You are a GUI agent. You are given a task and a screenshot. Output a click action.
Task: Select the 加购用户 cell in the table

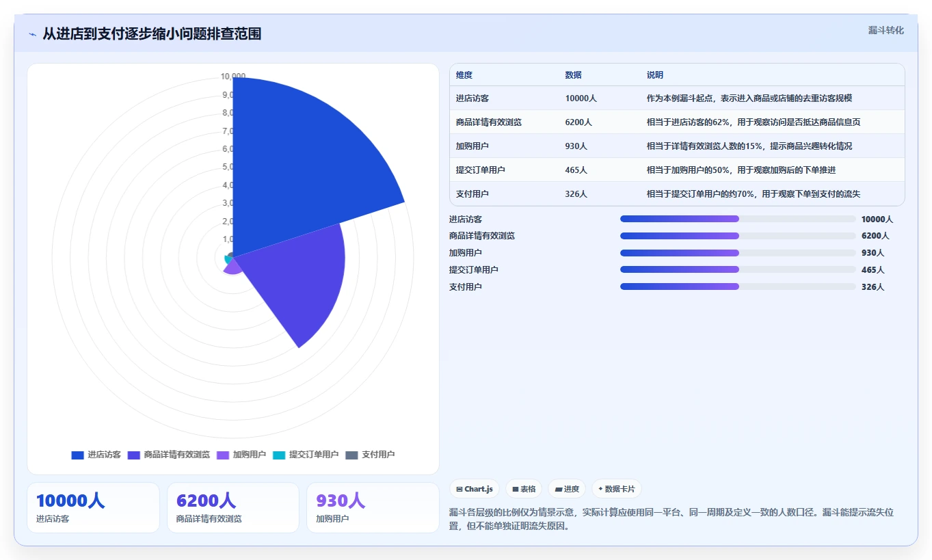472,146
